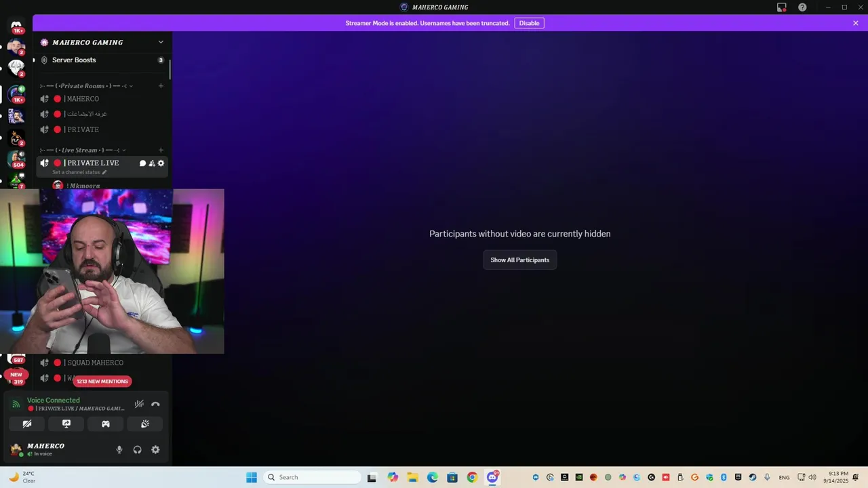The width and height of the screenshot is (868, 488).
Task: Create invite for PRIVATE LIVE channel
Action: tap(152, 163)
